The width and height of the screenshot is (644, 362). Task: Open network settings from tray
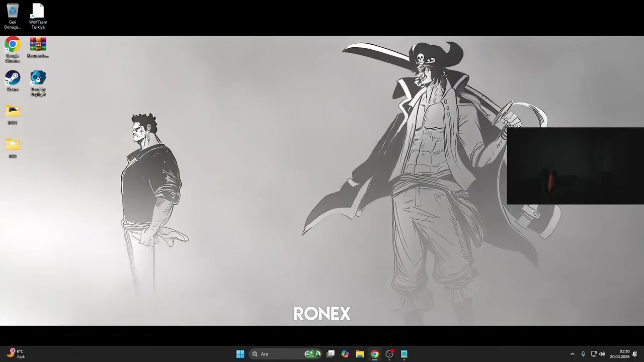coord(594,354)
